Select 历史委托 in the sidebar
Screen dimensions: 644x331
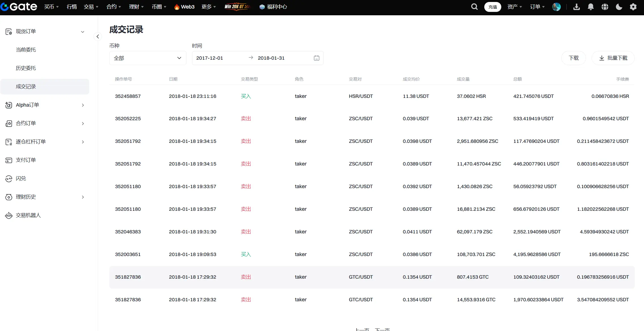pyautogui.click(x=26, y=68)
